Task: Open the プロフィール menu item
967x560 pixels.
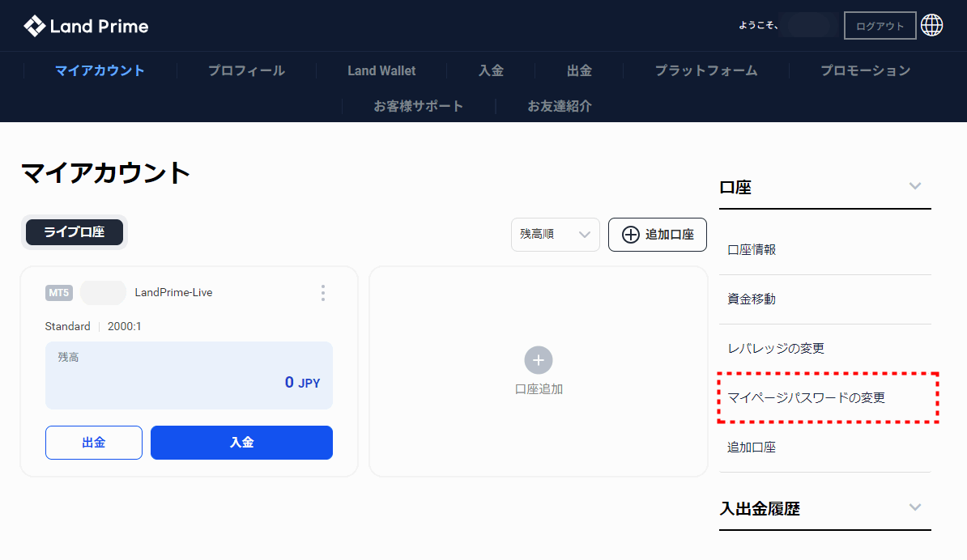Action: click(x=246, y=70)
